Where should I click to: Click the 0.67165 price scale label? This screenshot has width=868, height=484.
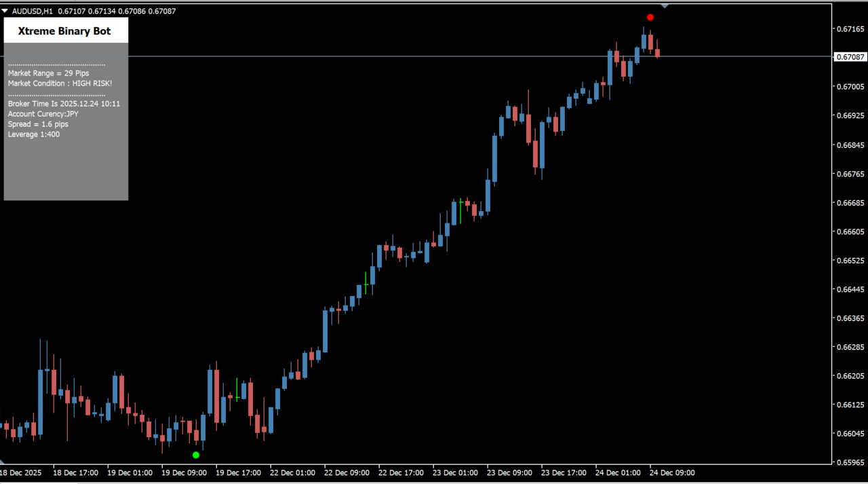(x=850, y=29)
